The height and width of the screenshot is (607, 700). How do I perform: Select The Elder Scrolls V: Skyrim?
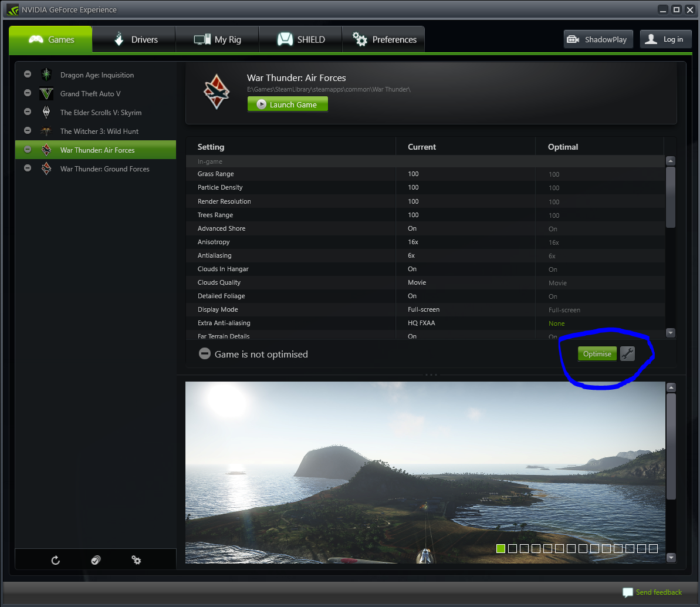[x=96, y=112]
